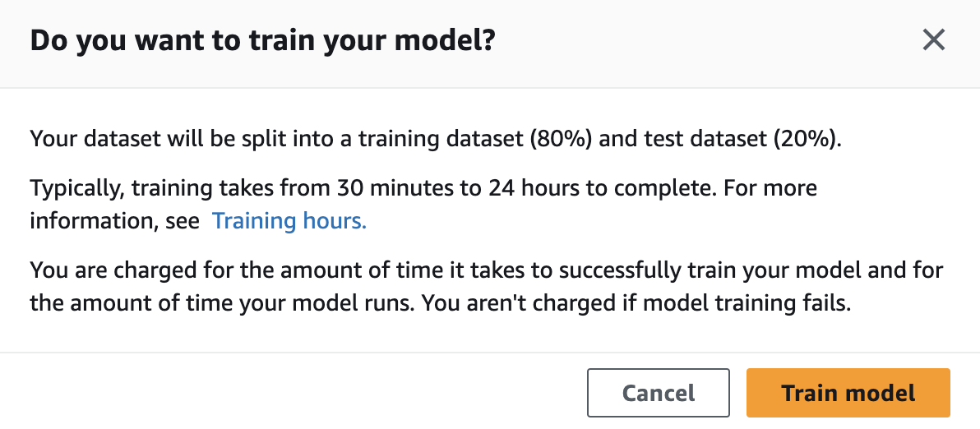Abort training by choosing Cancel

pos(658,393)
